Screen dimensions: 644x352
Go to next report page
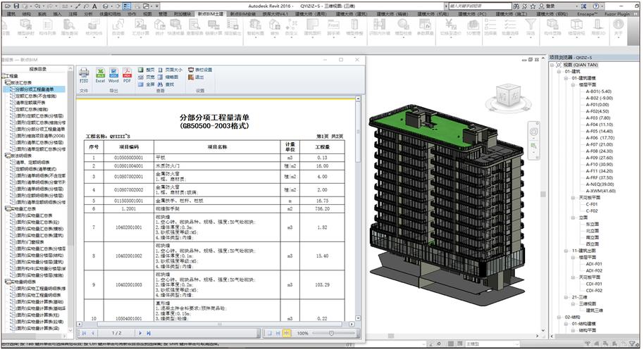pyautogui.click(x=140, y=333)
